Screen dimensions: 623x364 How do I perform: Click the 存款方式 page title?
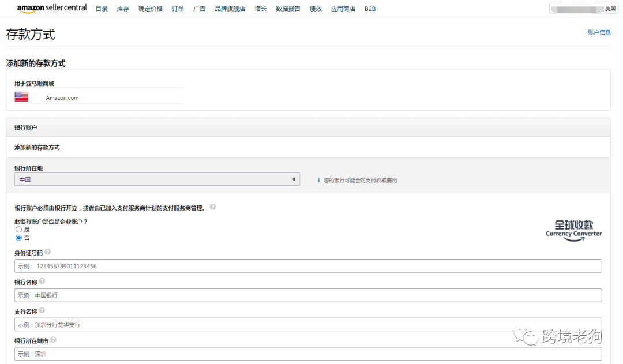click(x=31, y=35)
